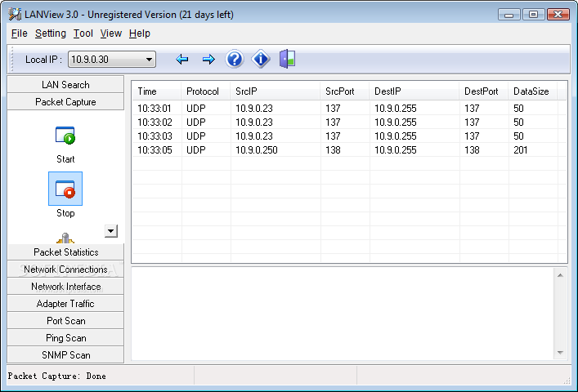Image resolution: width=578 pixels, height=392 pixels.
Task: Select the Packet Capture panel
Action: click(65, 102)
